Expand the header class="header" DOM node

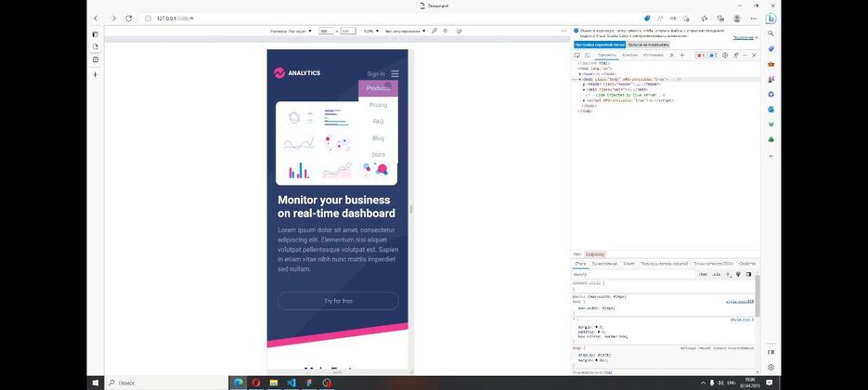click(x=584, y=84)
